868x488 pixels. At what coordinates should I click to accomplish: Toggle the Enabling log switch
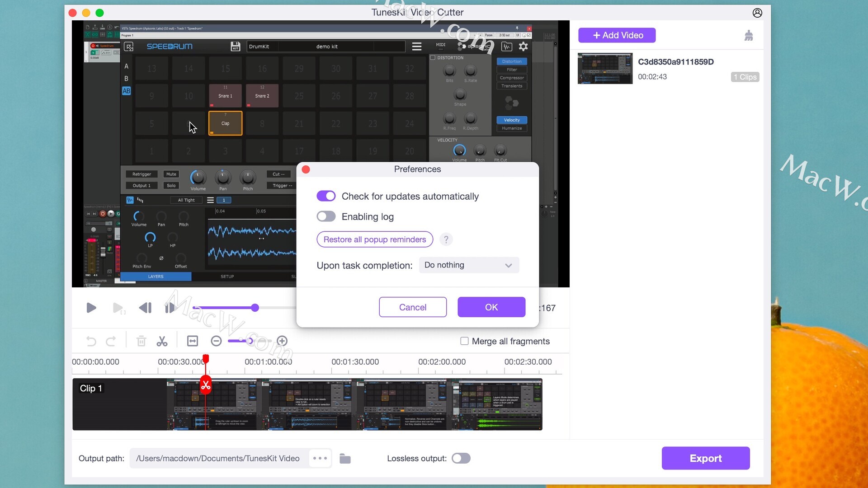pyautogui.click(x=326, y=216)
